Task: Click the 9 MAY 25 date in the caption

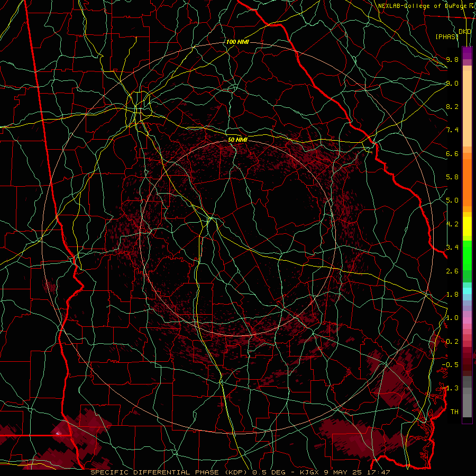Action: tap(343, 472)
